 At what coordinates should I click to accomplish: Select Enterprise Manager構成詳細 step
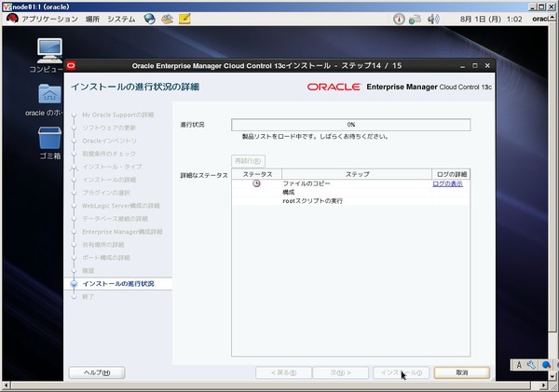click(122, 232)
